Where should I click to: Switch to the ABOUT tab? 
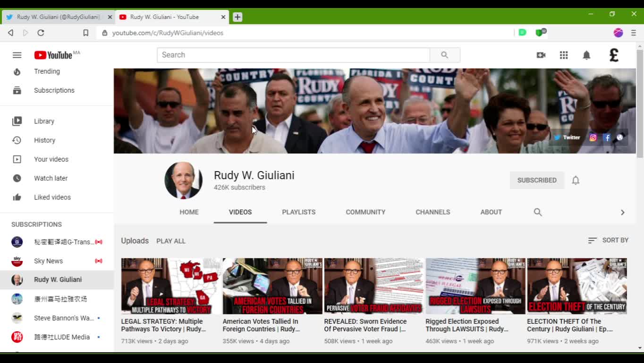pyautogui.click(x=491, y=212)
